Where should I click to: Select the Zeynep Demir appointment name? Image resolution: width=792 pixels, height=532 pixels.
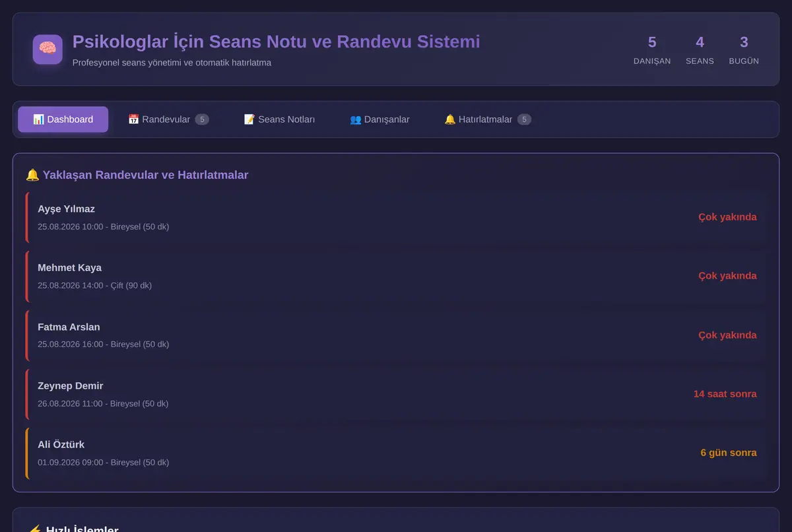(71, 386)
